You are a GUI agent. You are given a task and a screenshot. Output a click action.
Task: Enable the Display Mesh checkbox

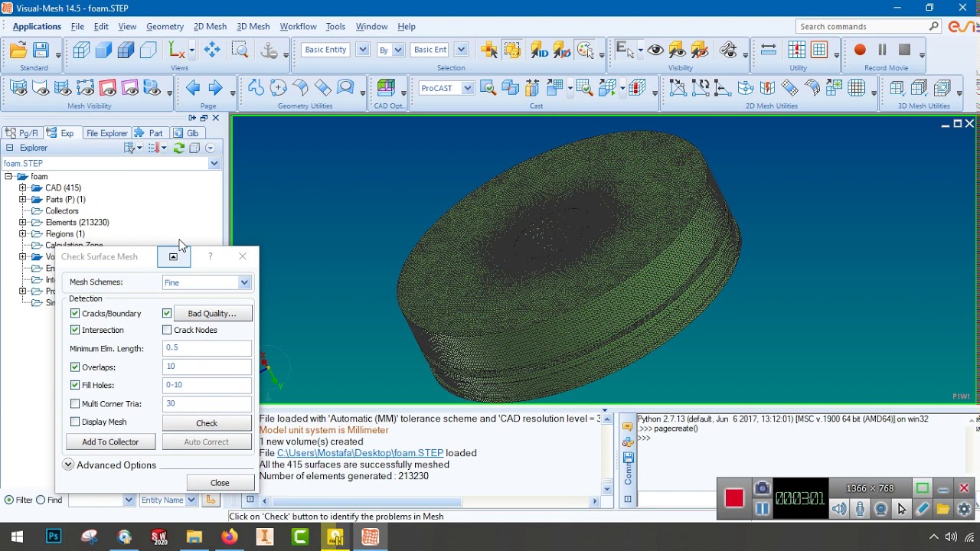(x=75, y=422)
